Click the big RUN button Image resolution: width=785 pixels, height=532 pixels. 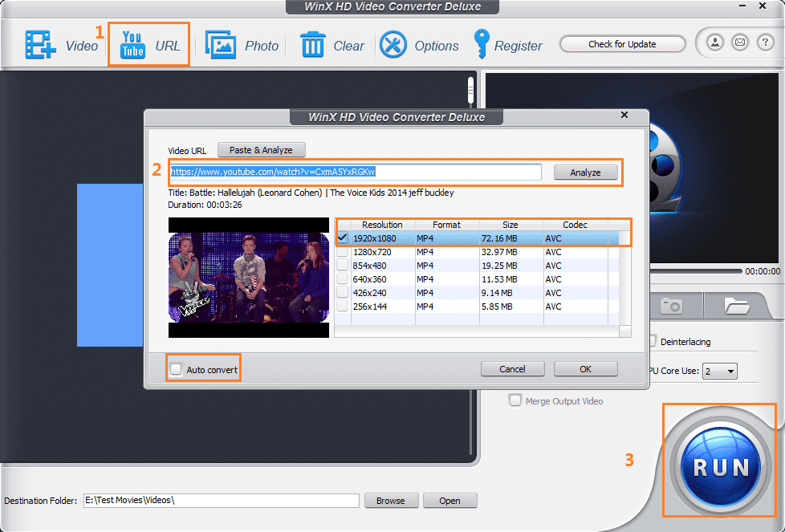click(x=720, y=466)
